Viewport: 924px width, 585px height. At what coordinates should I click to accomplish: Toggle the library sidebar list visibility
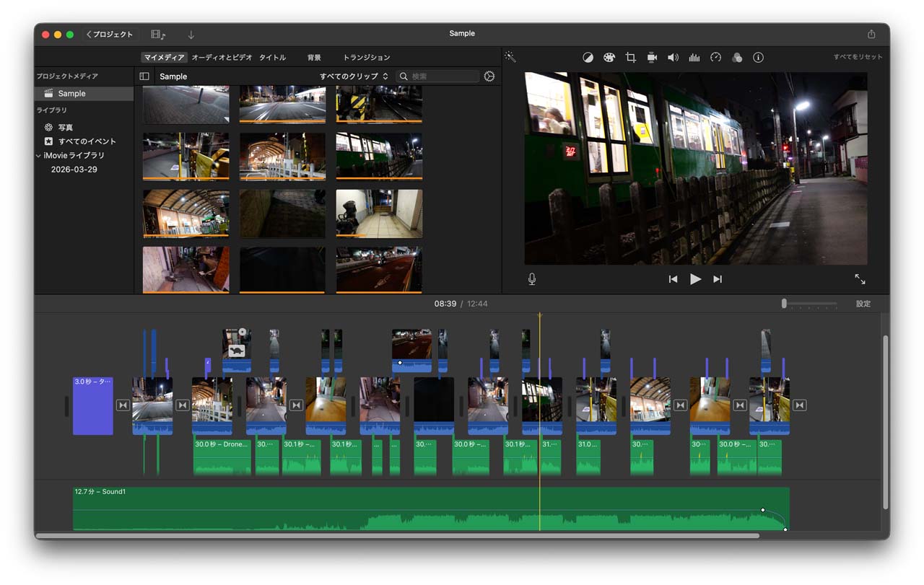[144, 76]
